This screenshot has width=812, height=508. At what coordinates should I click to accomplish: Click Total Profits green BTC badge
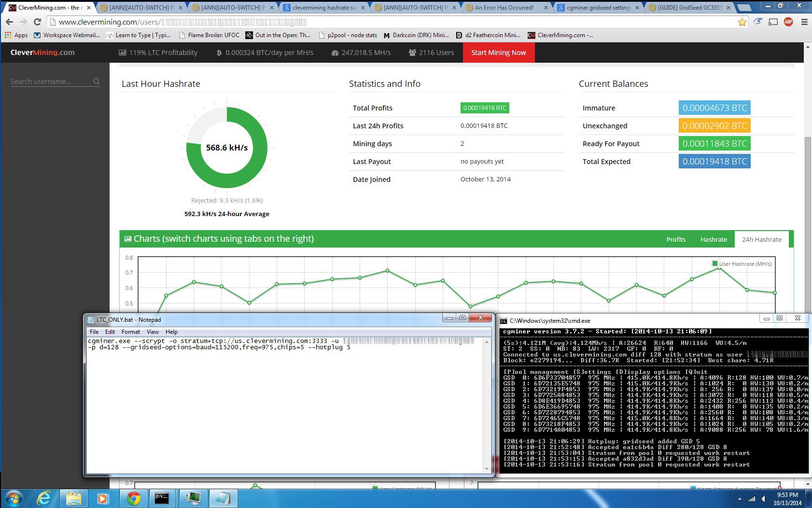click(x=485, y=108)
